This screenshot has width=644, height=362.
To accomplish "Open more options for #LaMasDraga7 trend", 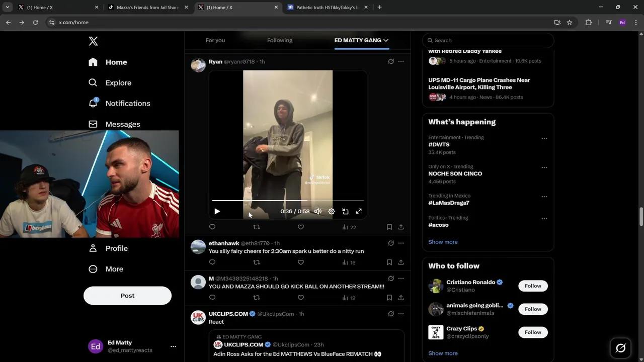I will click(544, 197).
